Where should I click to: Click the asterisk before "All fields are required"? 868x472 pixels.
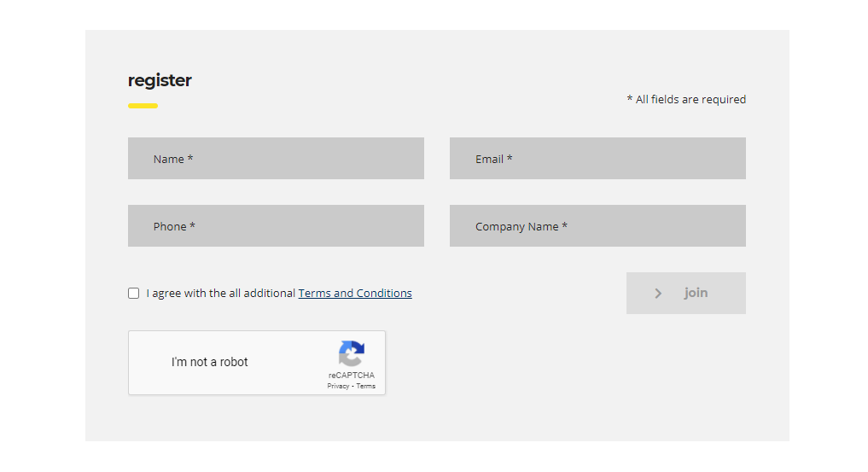[x=630, y=99]
